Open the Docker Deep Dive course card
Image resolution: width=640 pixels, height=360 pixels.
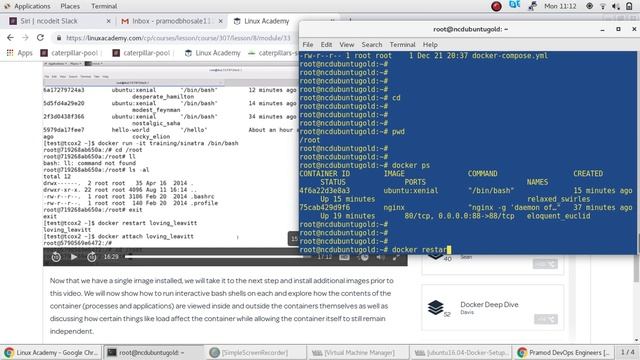pyautogui.click(x=493, y=307)
